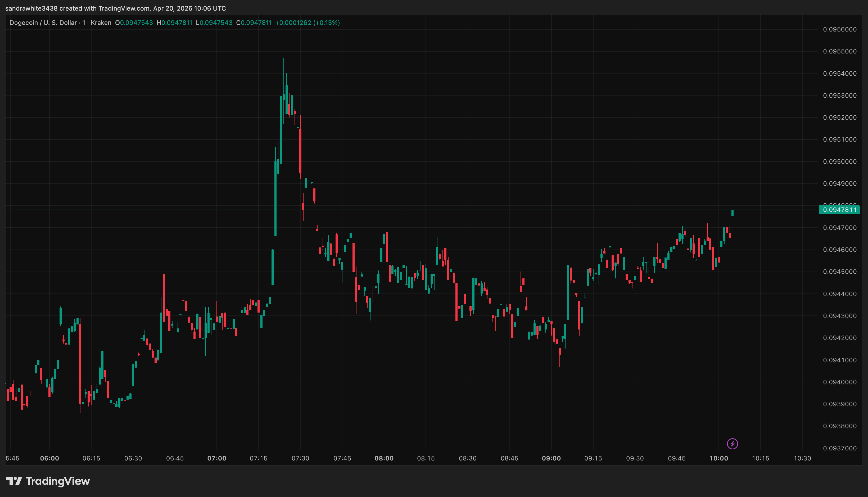Click the 06:15 time axis label
This screenshot has height=497, width=868.
click(92, 458)
